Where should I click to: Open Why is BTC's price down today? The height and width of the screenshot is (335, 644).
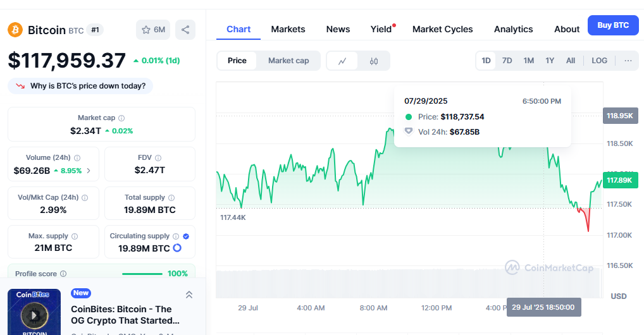[80, 86]
